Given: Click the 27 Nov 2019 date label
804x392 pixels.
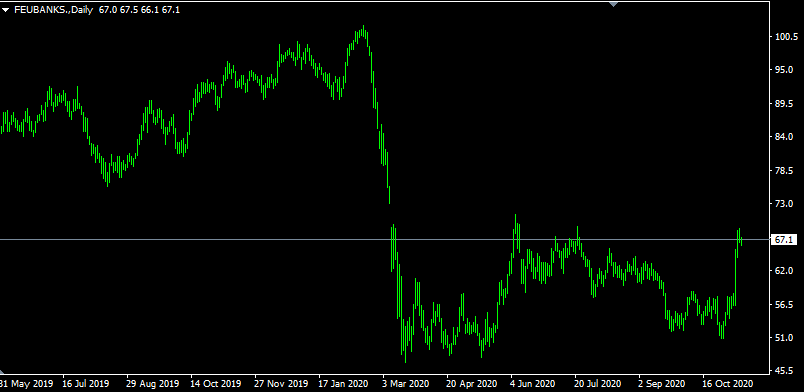Looking at the screenshot, I should [x=281, y=383].
